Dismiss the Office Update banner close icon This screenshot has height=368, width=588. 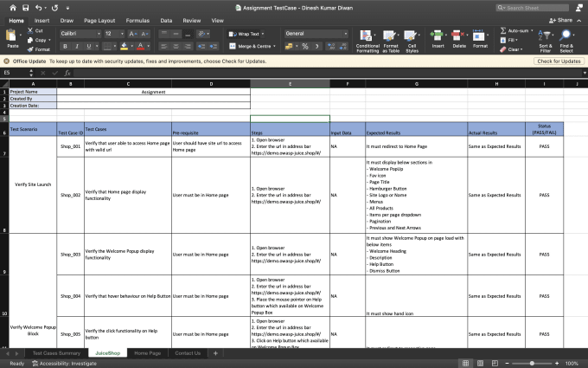point(6,61)
